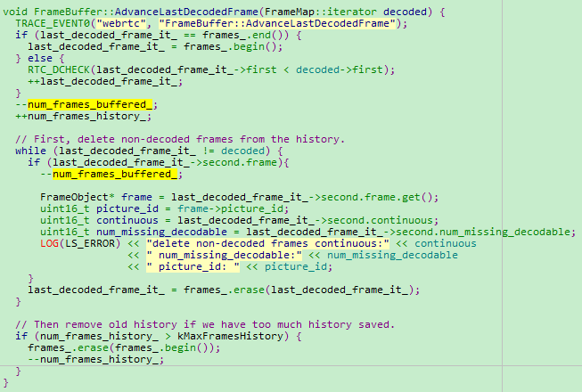This screenshot has width=582, height=392.
Task: Click the "delete non-decoded frames continuous:" string
Action: pos(258,243)
